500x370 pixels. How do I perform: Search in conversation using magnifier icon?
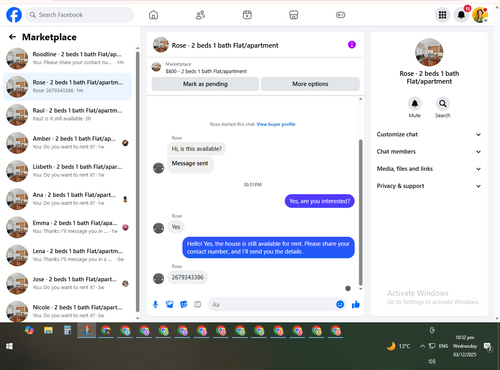point(443,104)
